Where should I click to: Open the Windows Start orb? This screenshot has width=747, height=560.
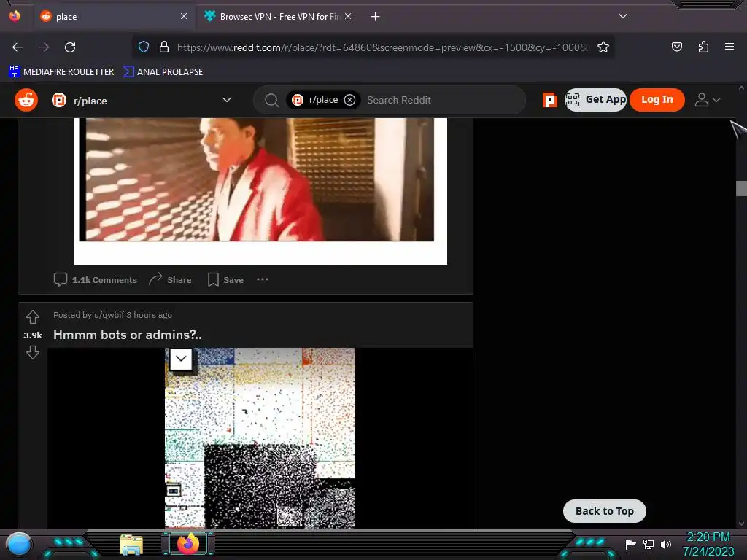[19, 544]
